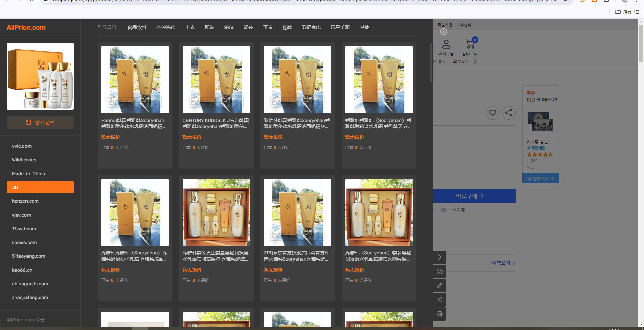Click the share icon beside the heart
Screen dimensions: 644x330
click(x=508, y=113)
